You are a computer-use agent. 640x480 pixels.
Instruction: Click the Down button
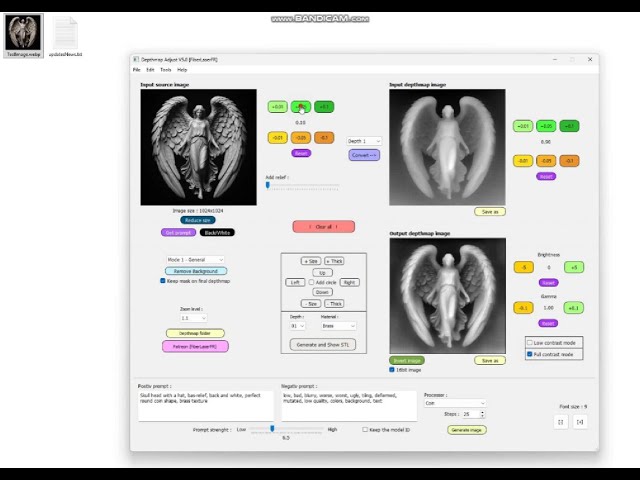(322, 292)
